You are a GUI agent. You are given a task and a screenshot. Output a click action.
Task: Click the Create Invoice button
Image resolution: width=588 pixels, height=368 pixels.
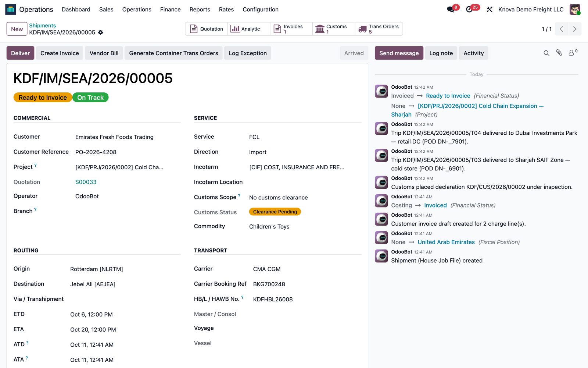60,53
